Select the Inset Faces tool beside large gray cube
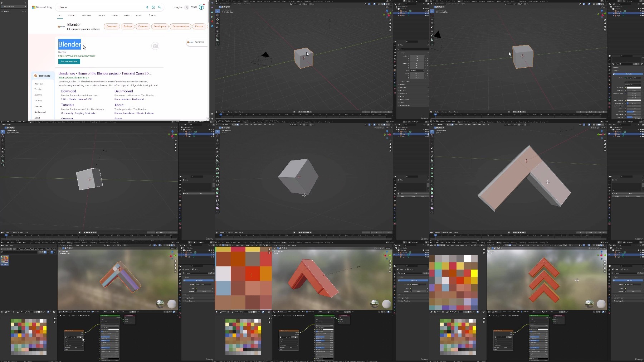The width and height of the screenshot is (644, 362). (218, 173)
